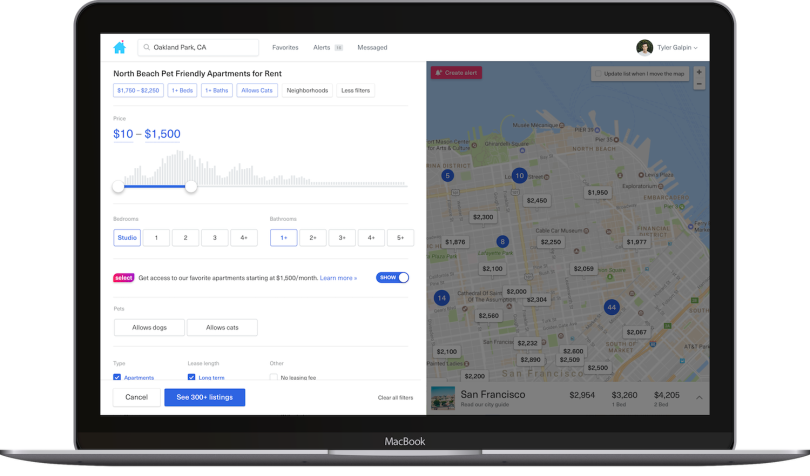Click the $2,250 map price pin
This screenshot has width=810, height=476.
[x=551, y=242]
